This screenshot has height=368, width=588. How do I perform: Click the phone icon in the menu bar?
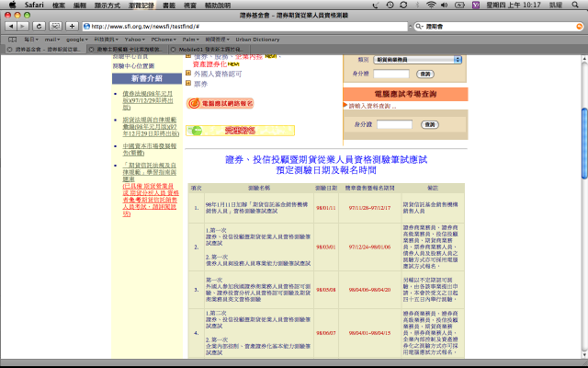coord(376,5)
